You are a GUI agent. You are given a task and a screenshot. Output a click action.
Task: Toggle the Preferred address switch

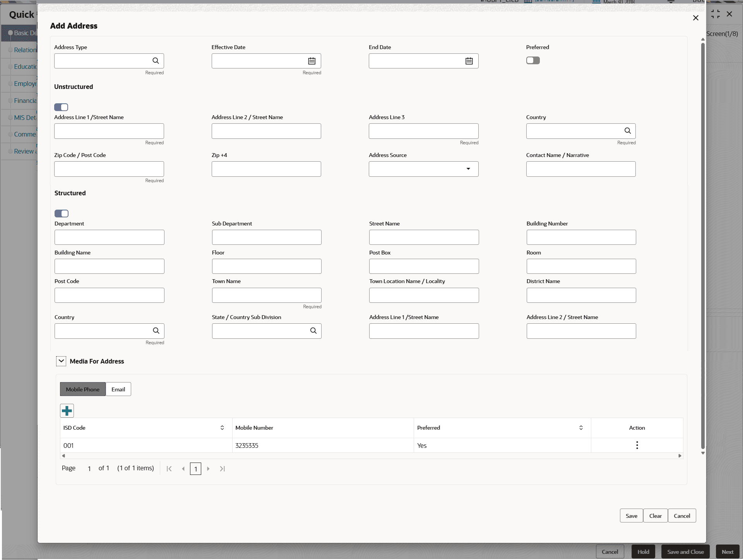coord(533,60)
